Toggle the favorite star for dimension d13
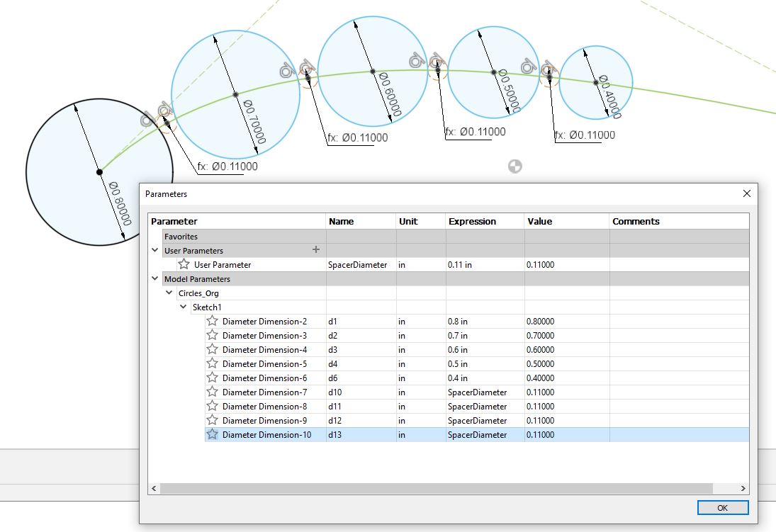This screenshot has height=532, width=776. pos(212,434)
